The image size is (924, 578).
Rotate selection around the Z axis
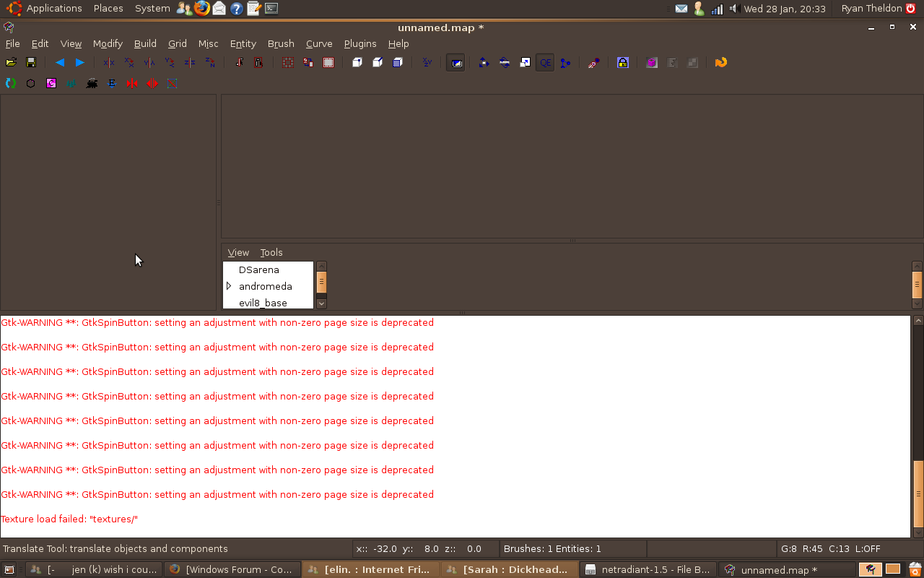pyautogui.click(x=210, y=63)
